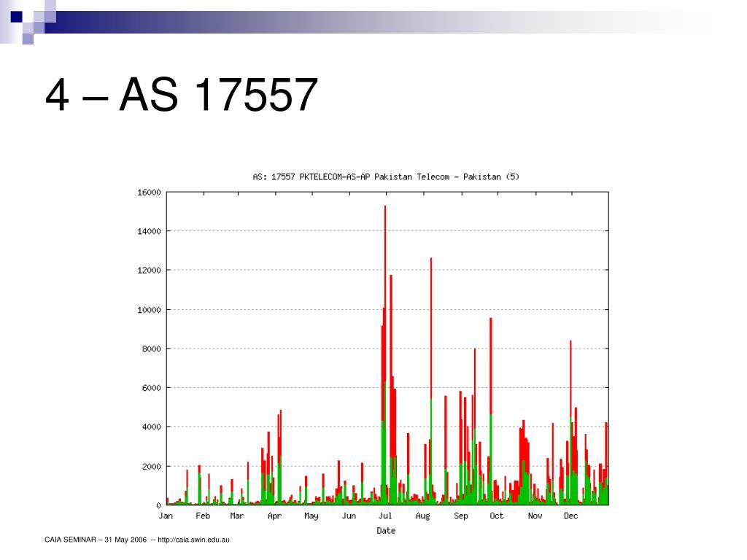
Task: Click the x-axis label Jan
Action: pyautogui.click(x=166, y=516)
